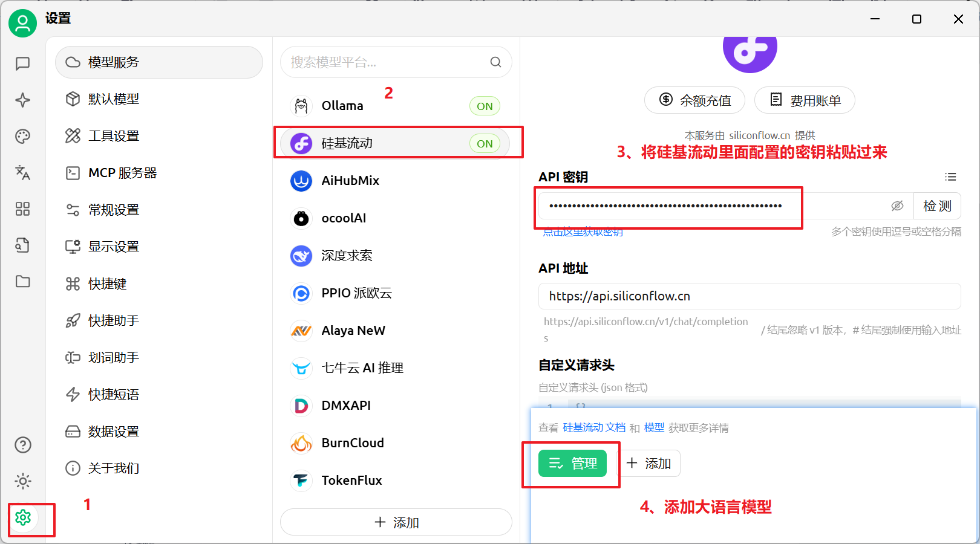
Task: Toggle the Ollama ON switch
Action: tap(485, 106)
